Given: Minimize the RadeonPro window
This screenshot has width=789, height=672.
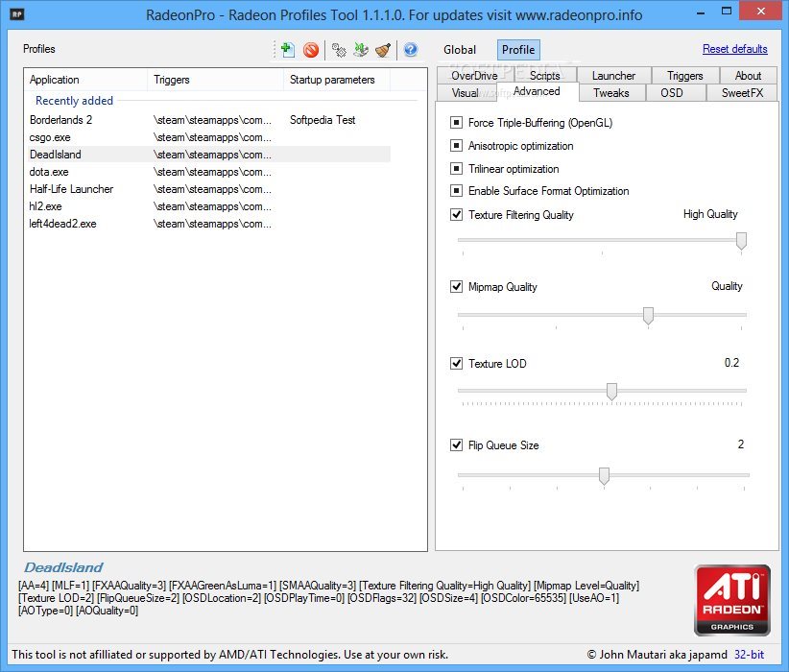Looking at the screenshot, I should [701, 12].
